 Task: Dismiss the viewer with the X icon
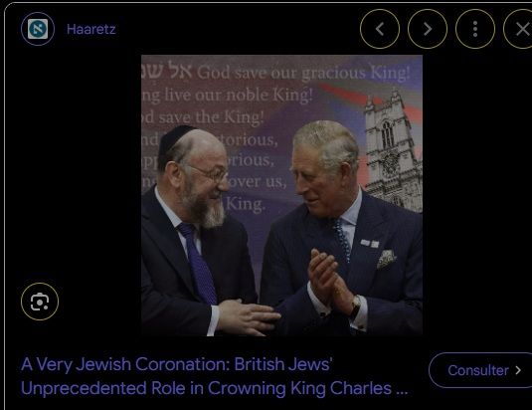point(519,29)
